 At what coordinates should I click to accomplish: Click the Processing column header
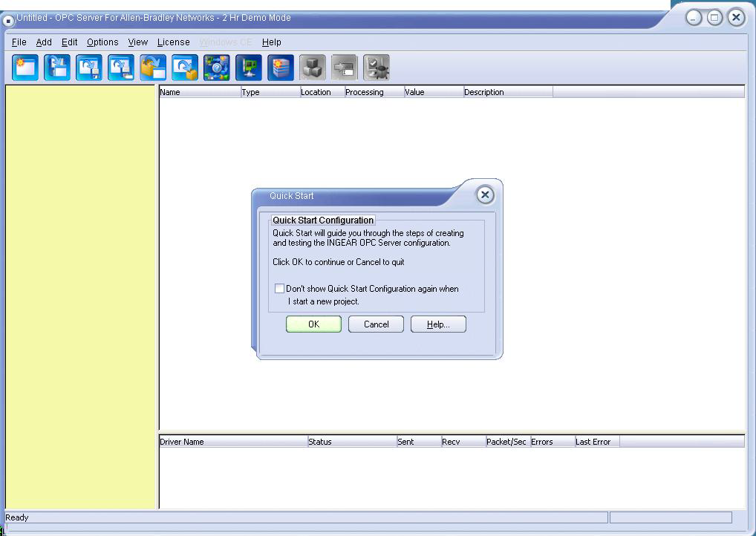(374, 92)
